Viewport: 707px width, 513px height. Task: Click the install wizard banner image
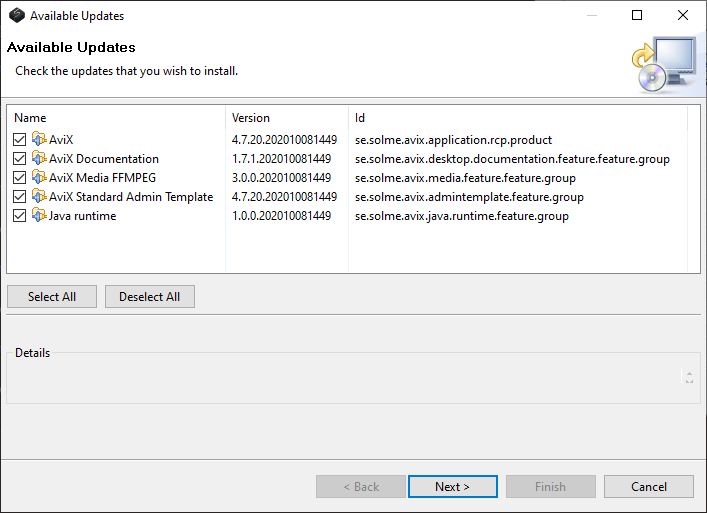point(662,66)
